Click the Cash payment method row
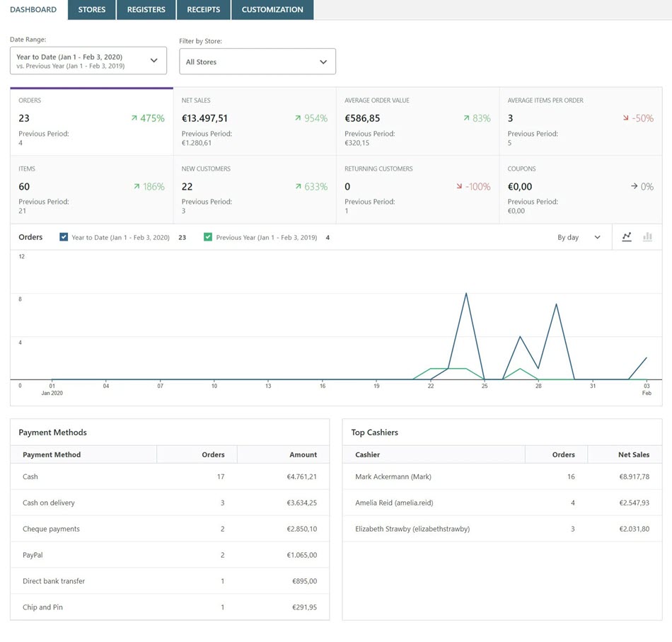Screen dimensions: 672x642 170,476
